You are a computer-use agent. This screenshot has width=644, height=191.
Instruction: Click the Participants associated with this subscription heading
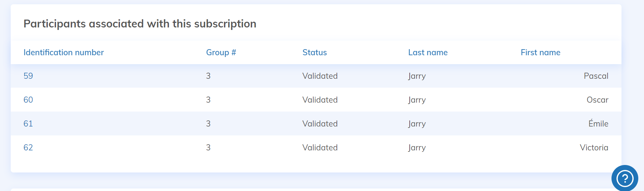(x=140, y=24)
